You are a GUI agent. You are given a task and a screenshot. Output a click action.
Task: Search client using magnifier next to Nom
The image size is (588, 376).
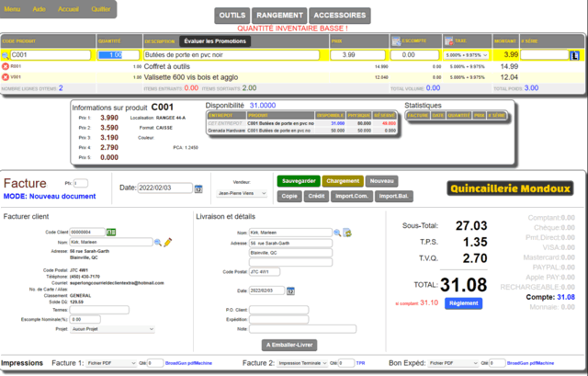(x=158, y=243)
